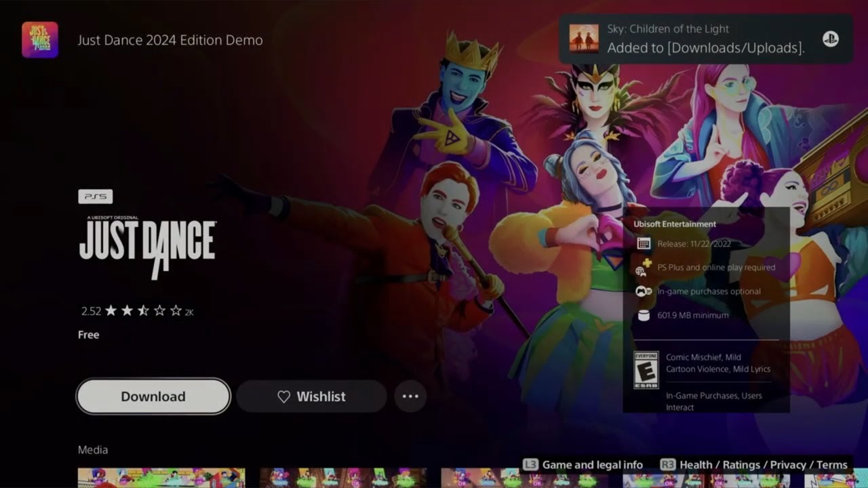Screen dimensions: 868x488
Task: Click the PS Plus online play icon
Action: click(643, 268)
